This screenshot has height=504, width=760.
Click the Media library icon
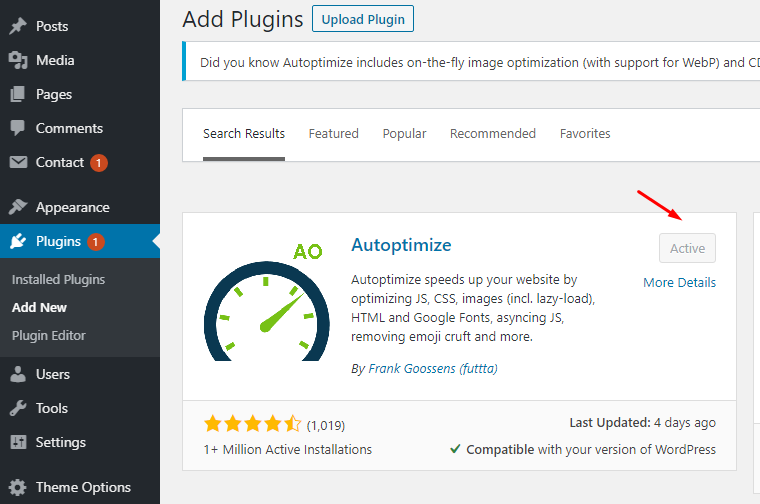click(x=18, y=60)
